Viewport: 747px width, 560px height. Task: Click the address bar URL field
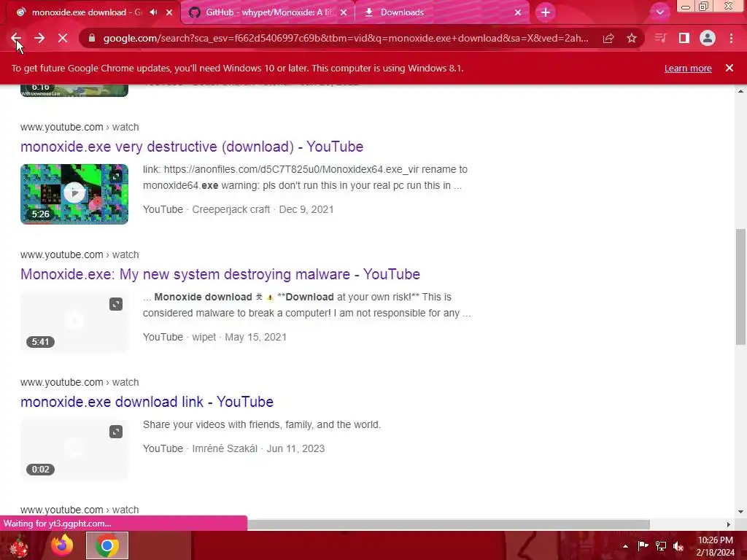tap(345, 38)
